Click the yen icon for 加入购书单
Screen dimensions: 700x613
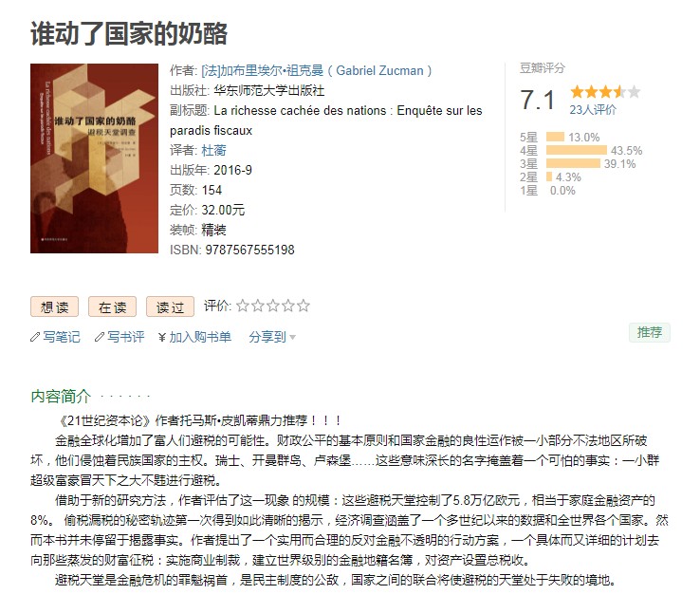[162, 337]
